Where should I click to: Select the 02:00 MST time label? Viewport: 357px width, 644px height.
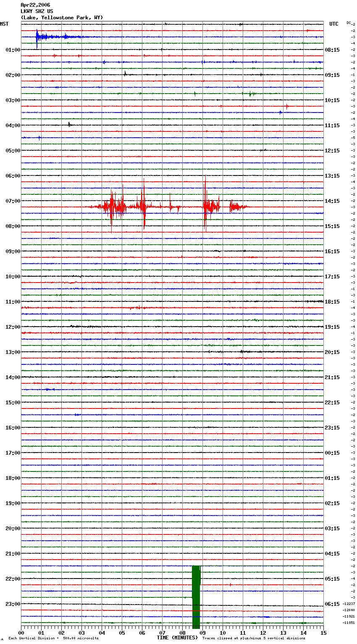pos(13,75)
